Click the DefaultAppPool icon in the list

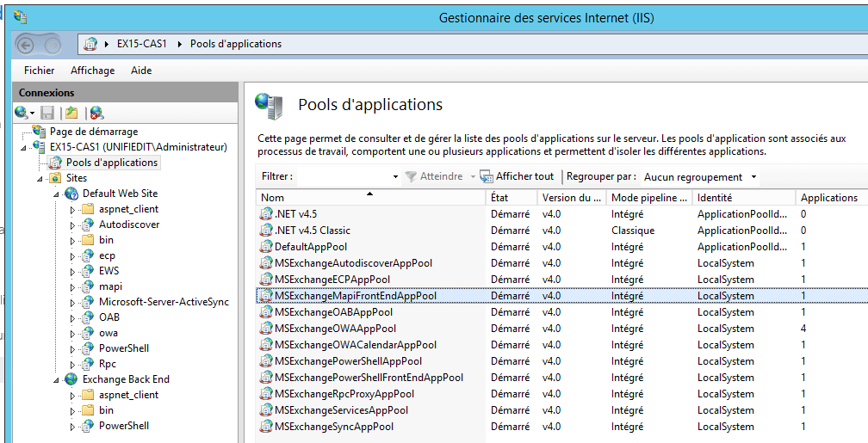(x=266, y=247)
